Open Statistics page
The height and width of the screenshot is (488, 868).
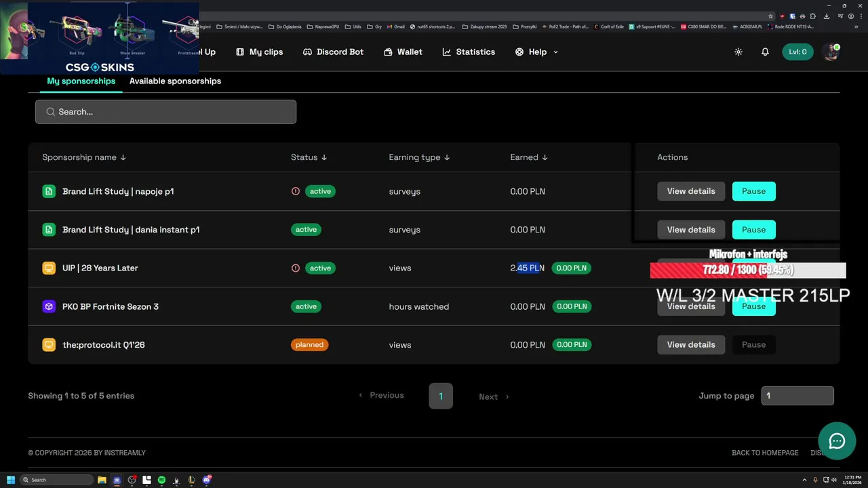coord(469,52)
